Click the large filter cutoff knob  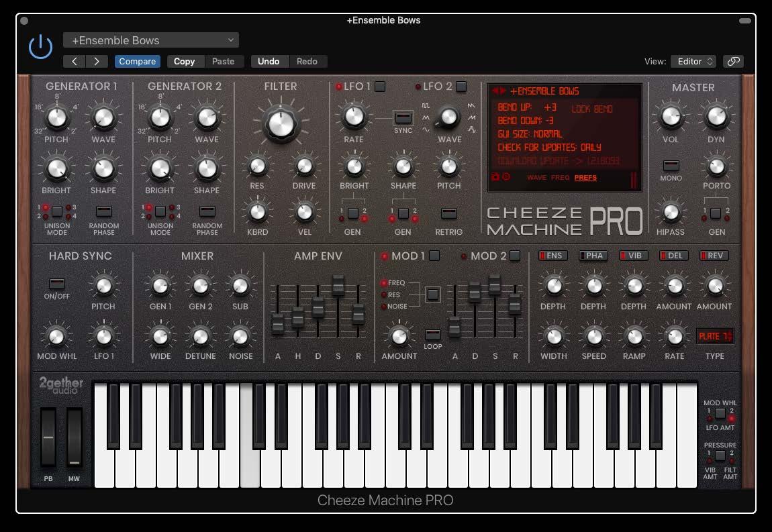click(281, 123)
